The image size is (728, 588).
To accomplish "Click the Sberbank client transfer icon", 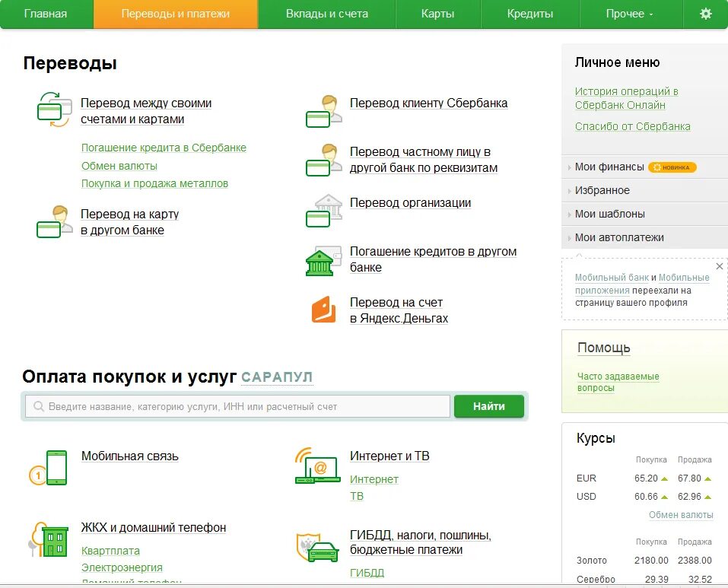I will 324,111.
